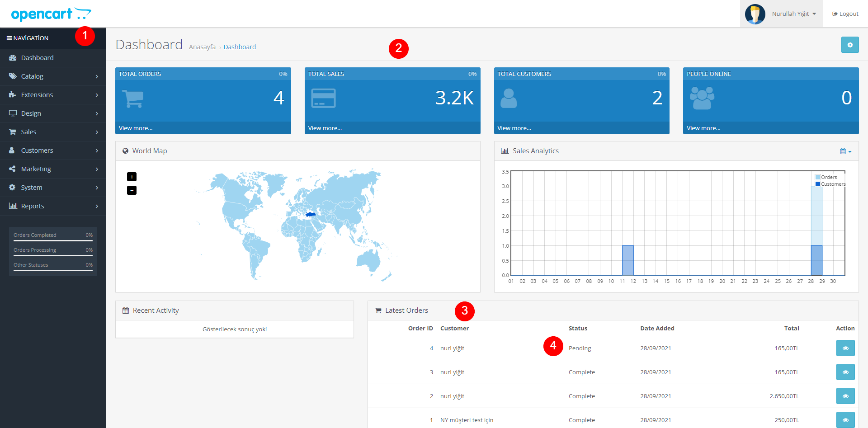This screenshot has height=428, width=868.
Task: Zoom in on the world map
Action: (132, 177)
